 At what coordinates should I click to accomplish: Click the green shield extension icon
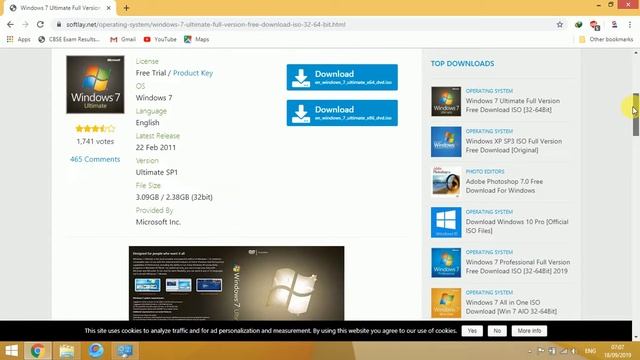pyautogui.click(x=578, y=24)
